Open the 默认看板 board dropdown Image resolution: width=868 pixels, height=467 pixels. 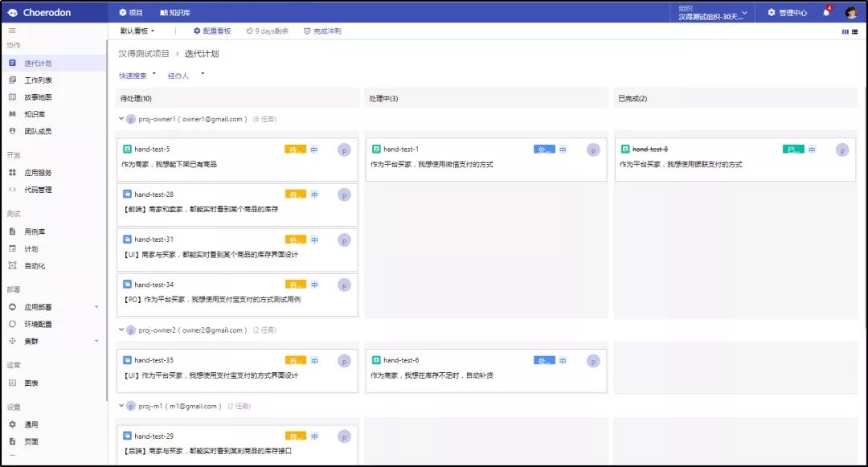pos(137,31)
